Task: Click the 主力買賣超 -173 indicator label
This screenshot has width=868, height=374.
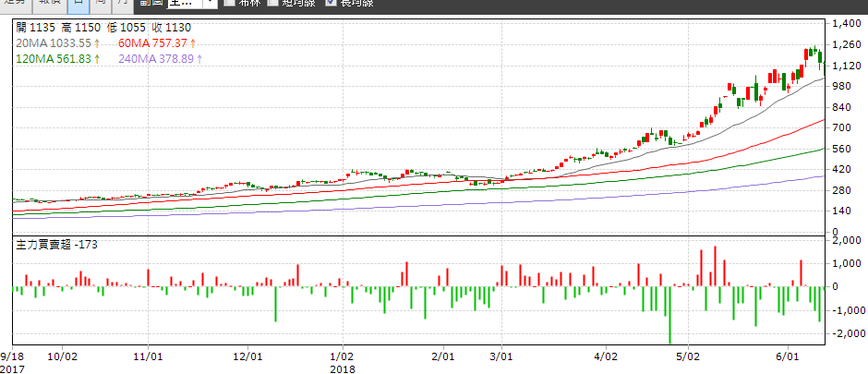Action: point(57,245)
